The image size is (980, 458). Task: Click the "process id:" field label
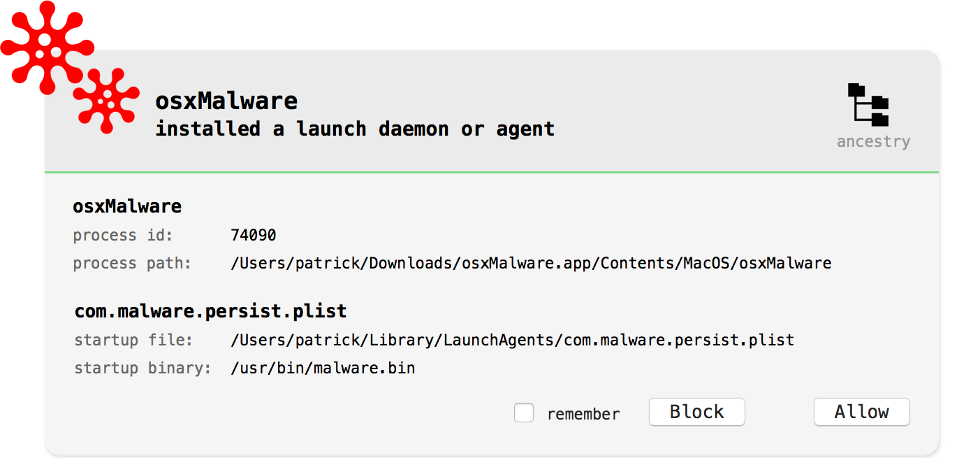click(123, 236)
